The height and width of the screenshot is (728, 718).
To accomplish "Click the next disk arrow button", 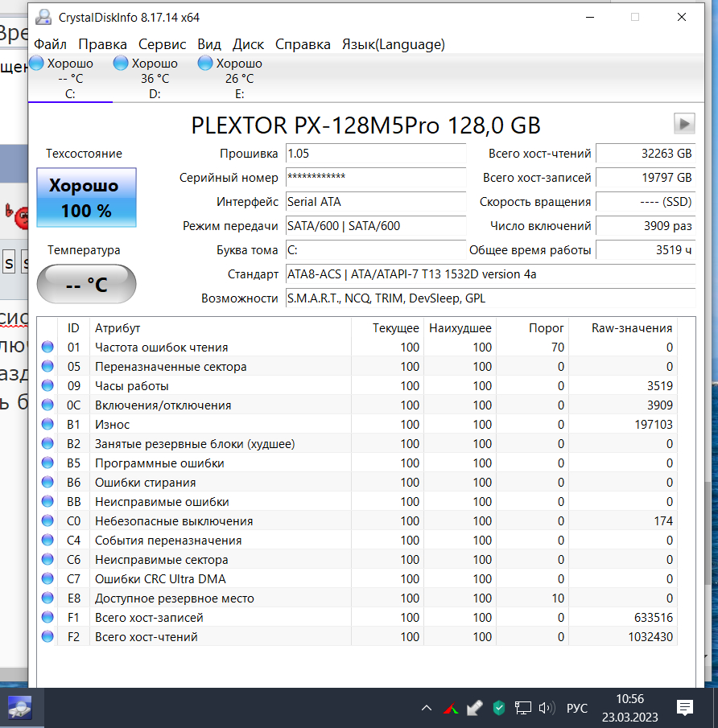I will click(x=684, y=124).
